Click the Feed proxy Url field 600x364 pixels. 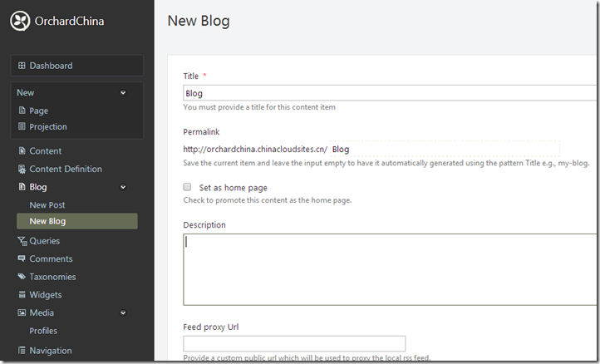294,343
